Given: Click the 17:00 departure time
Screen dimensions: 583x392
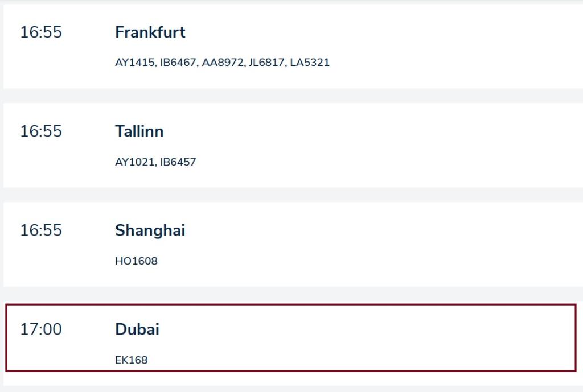Looking at the screenshot, I should (x=41, y=329).
